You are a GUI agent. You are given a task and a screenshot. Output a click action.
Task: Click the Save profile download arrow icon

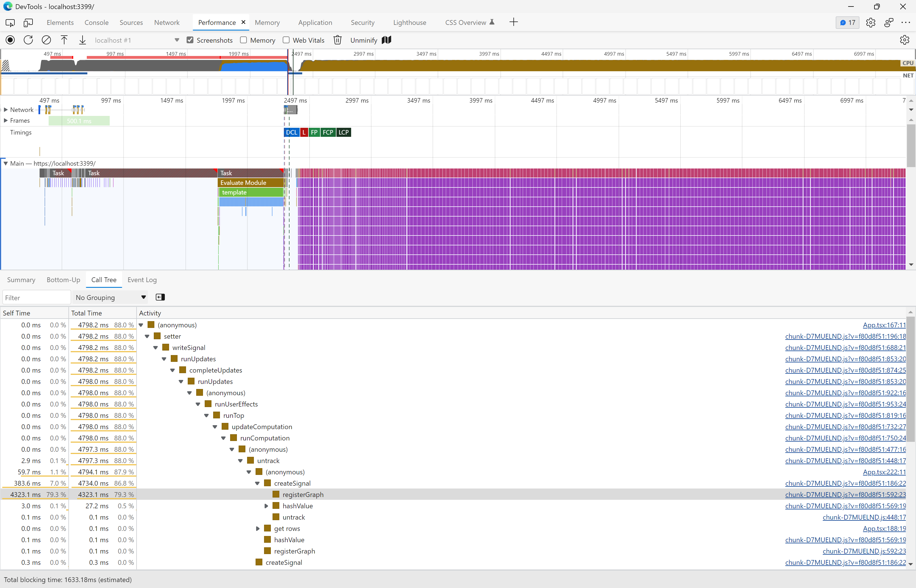pyautogui.click(x=82, y=40)
